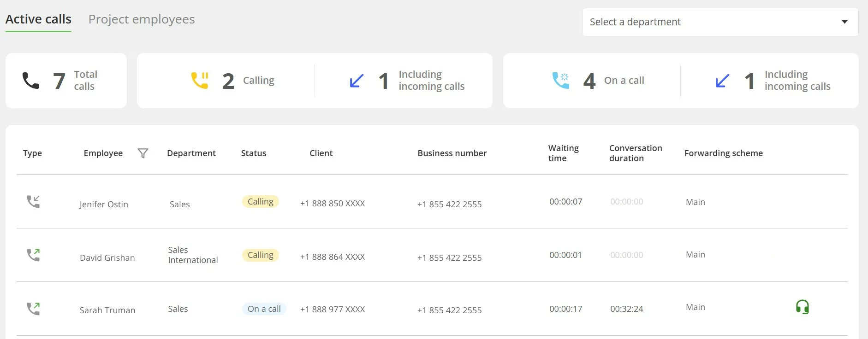Viewport: 868px width, 339px height.
Task: Click the Waiting time column header
Action: click(x=563, y=153)
